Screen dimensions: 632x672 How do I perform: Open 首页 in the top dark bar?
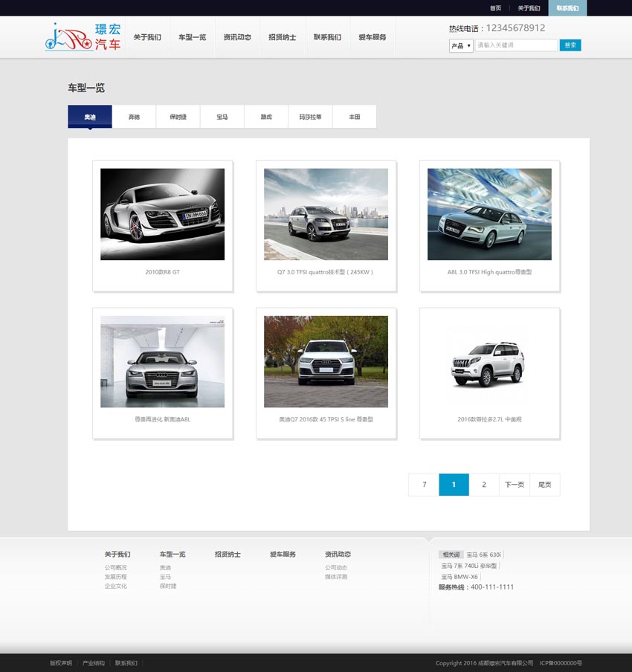[x=495, y=8]
